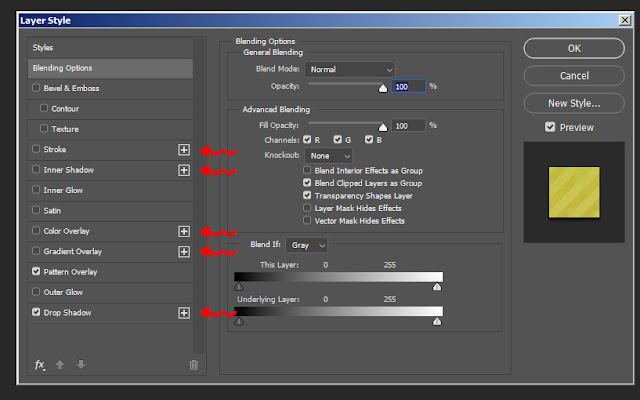The image size is (640, 400).
Task: Add another Color Overlay with plus icon
Action: click(184, 231)
